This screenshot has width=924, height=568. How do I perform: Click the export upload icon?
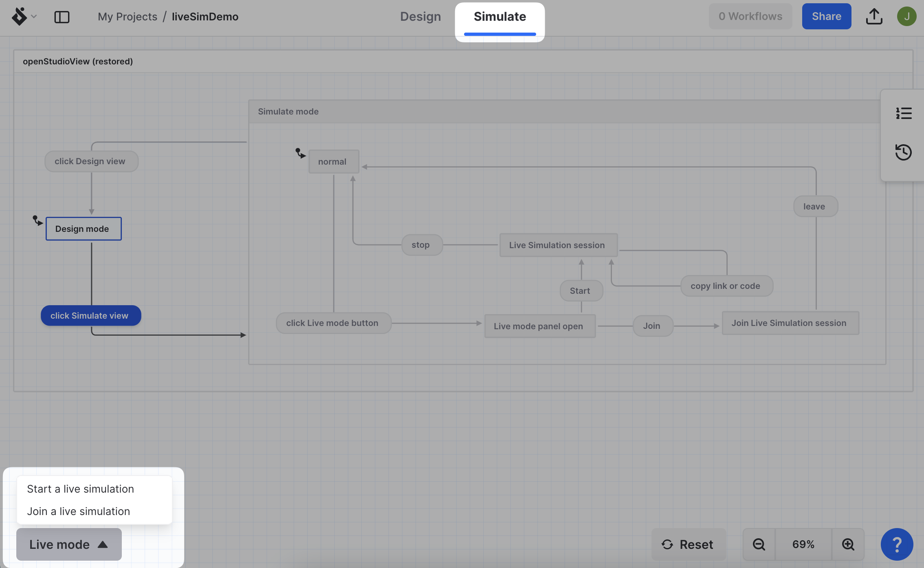tap(874, 17)
